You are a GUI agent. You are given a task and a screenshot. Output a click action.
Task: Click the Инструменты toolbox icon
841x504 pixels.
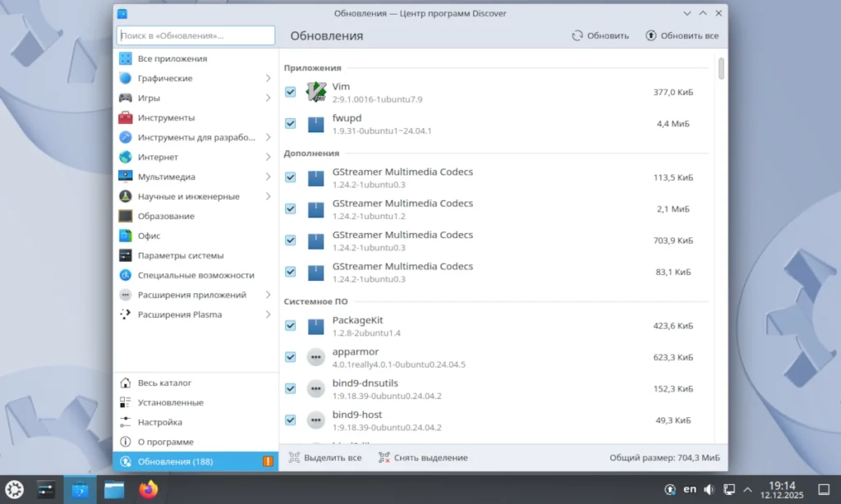tap(126, 117)
